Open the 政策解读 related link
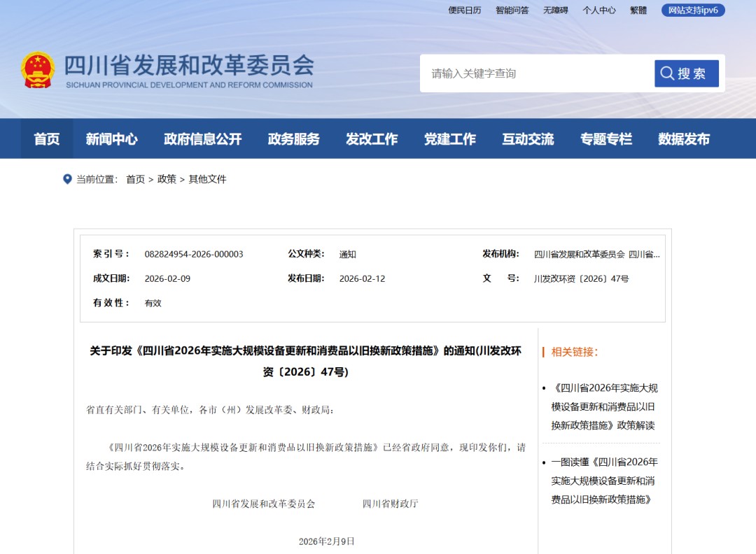The width and height of the screenshot is (756, 554). tap(605, 406)
